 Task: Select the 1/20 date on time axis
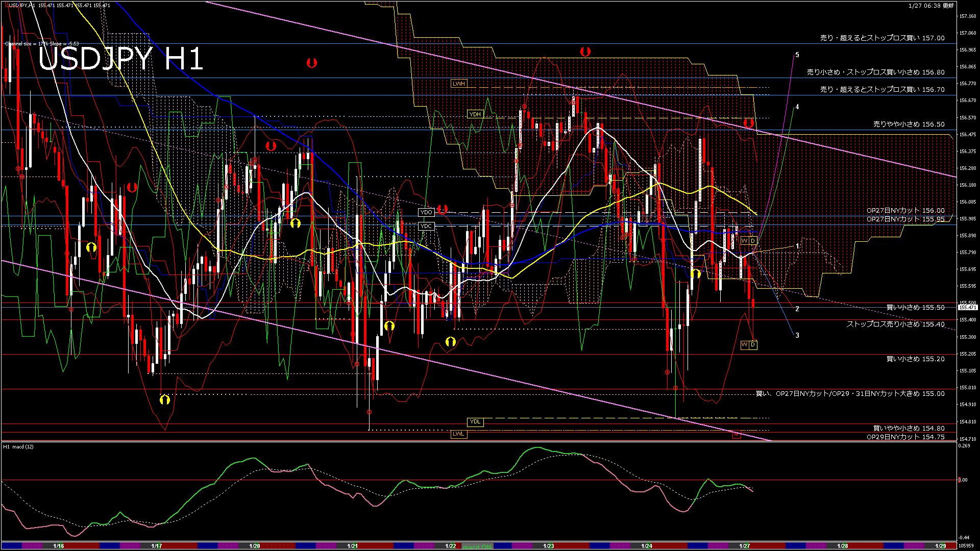pos(254,546)
